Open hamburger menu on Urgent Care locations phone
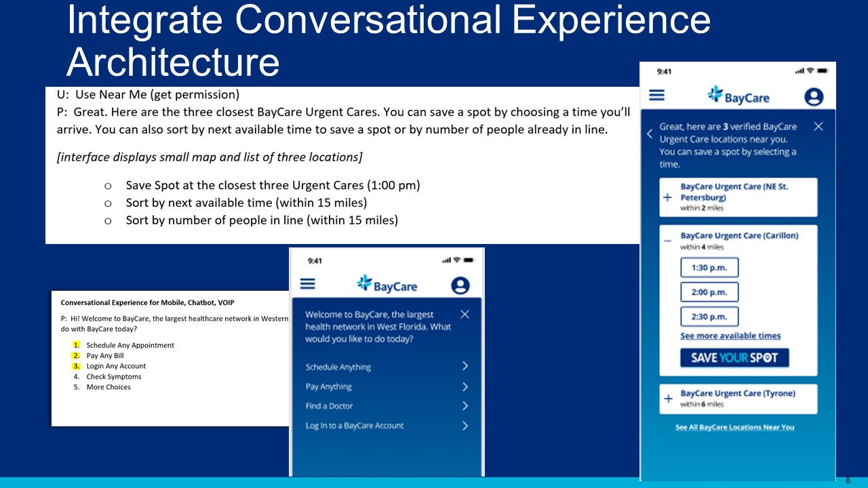 click(x=656, y=96)
